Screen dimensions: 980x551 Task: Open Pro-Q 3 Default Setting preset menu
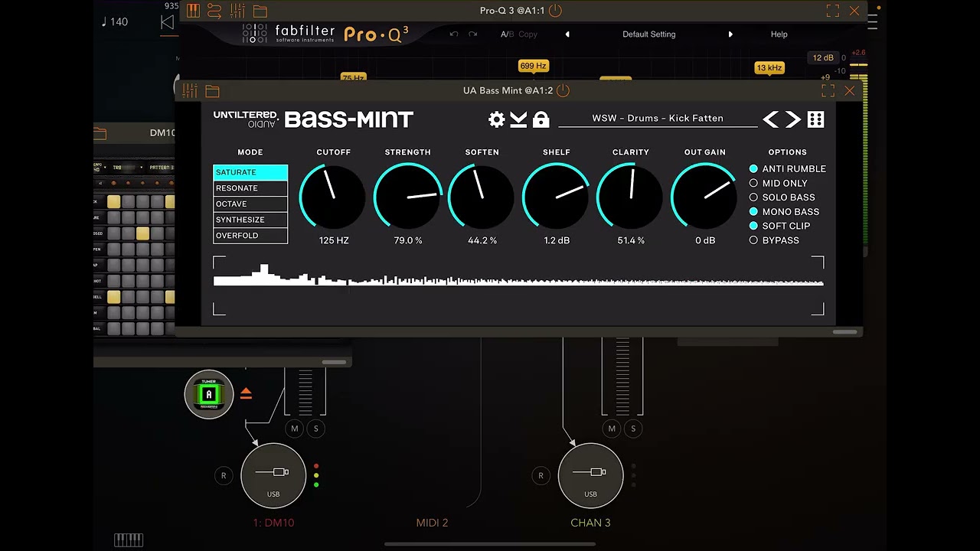tap(648, 34)
